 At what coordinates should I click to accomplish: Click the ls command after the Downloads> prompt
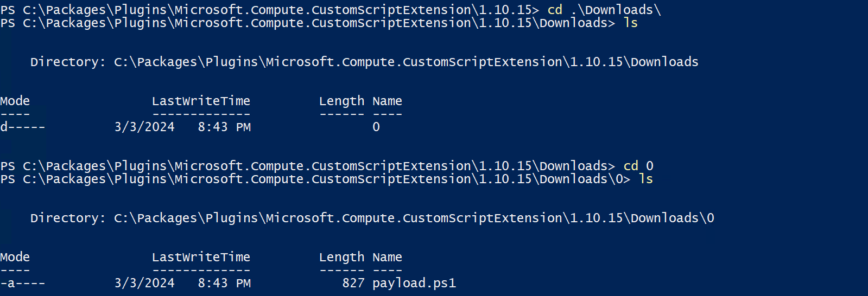(630, 23)
